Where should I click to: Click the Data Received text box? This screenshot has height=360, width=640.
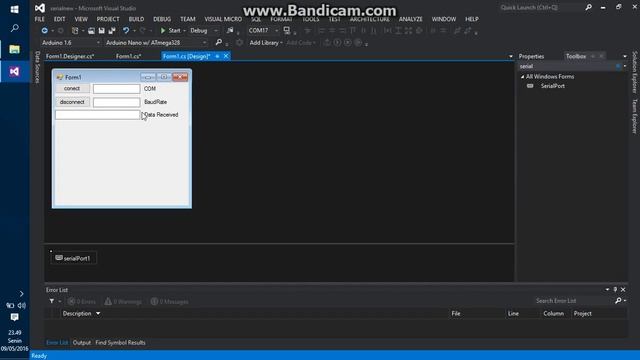[x=98, y=115]
